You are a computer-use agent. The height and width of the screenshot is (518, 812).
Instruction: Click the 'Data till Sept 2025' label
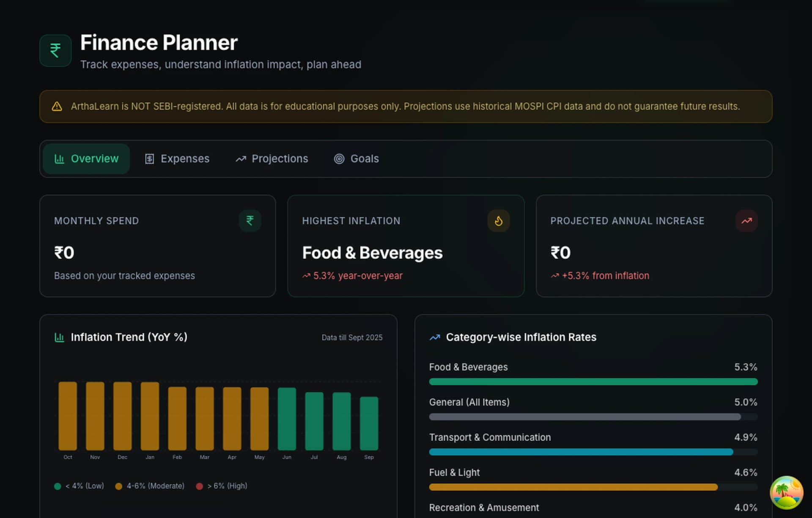click(x=352, y=337)
